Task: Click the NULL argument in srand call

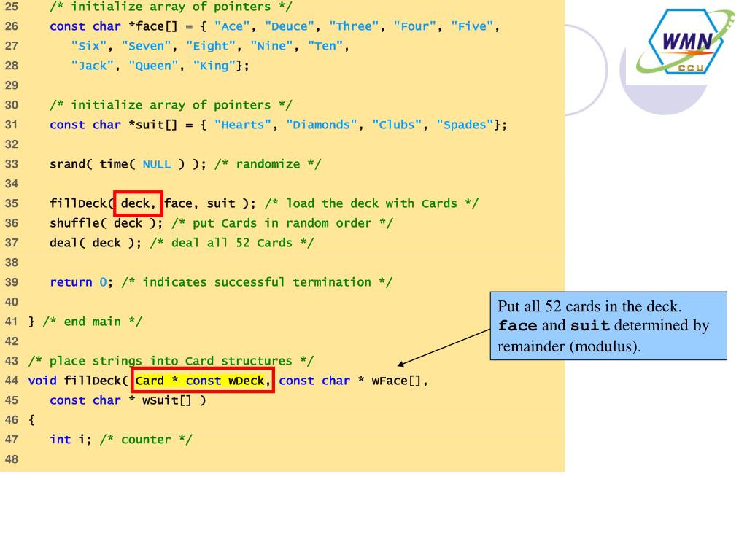Action: point(157,164)
